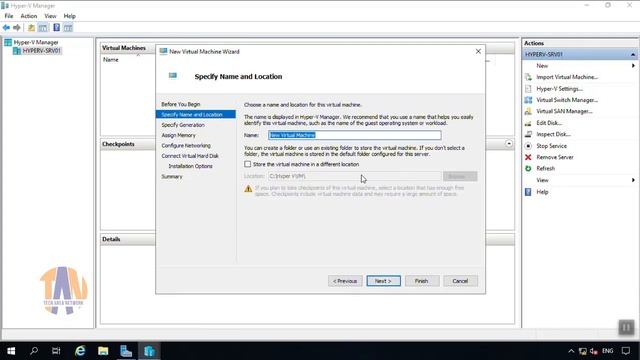Click the Back arrow toolbar icon

(x=6, y=28)
